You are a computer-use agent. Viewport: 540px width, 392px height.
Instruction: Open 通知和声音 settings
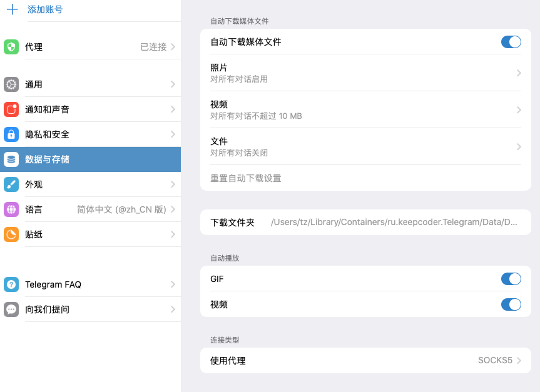(90, 109)
